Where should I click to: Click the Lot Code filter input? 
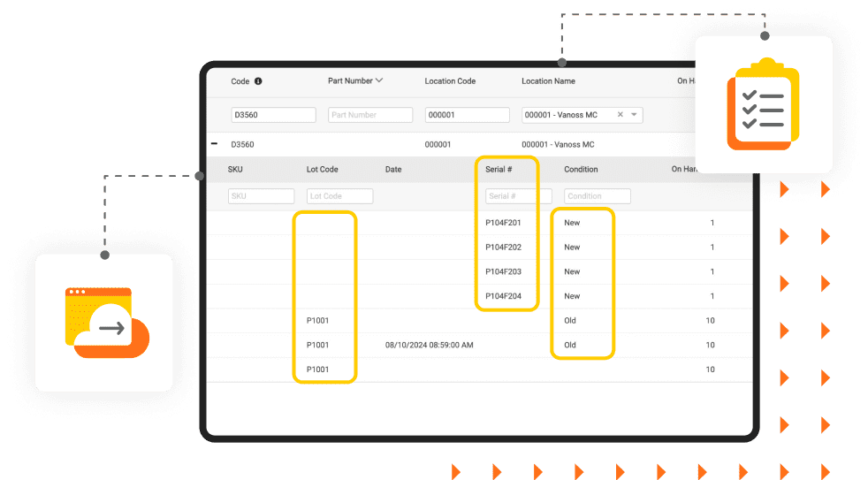pyautogui.click(x=339, y=196)
